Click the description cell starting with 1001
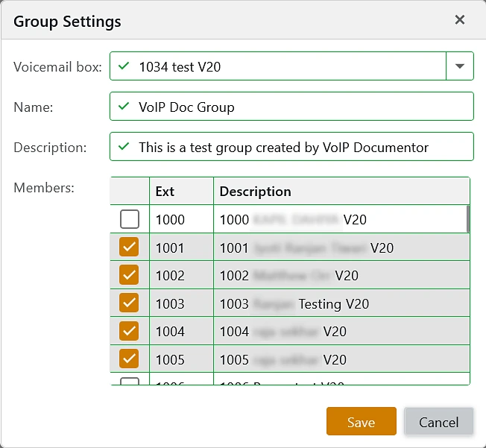 click(341, 247)
